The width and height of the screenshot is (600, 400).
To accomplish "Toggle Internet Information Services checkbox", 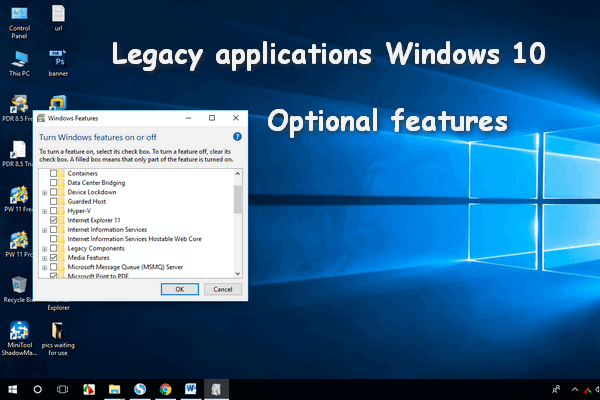I will click(x=54, y=230).
